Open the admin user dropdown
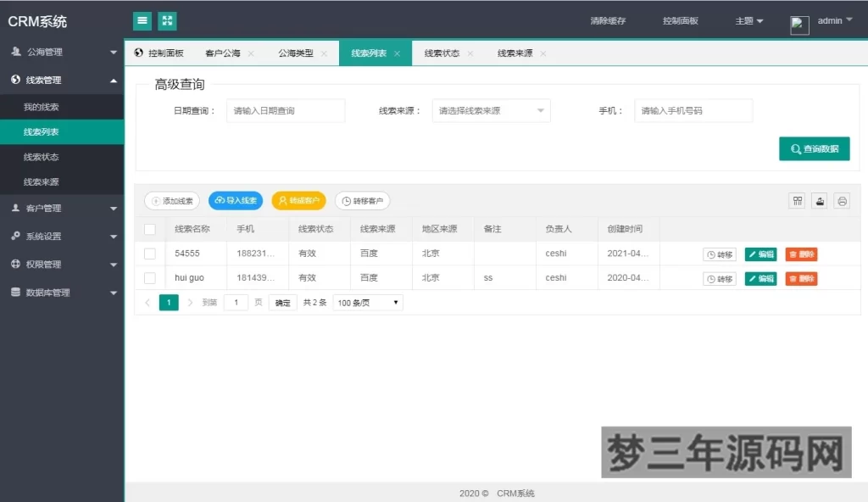 point(835,20)
